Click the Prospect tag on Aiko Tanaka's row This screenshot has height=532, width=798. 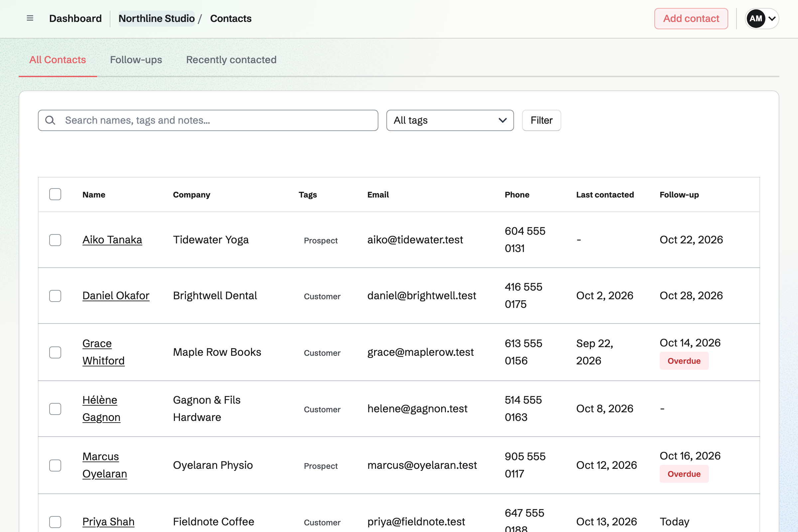321,240
